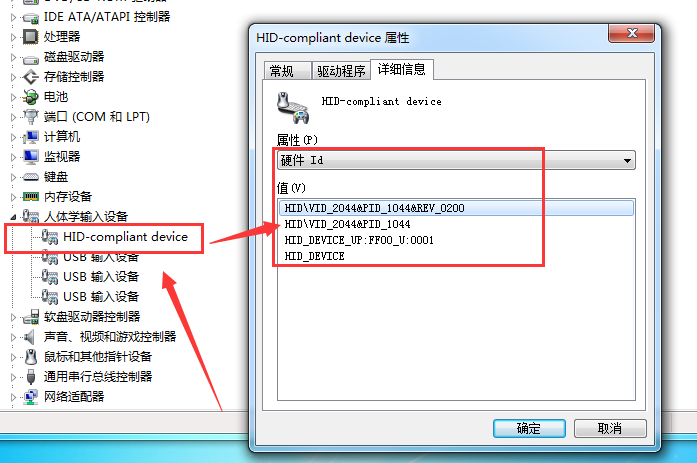Confirm with the 确定 button
Image resolution: width=697 pixels, height=463 pixels.
click(x=529, y=428)
